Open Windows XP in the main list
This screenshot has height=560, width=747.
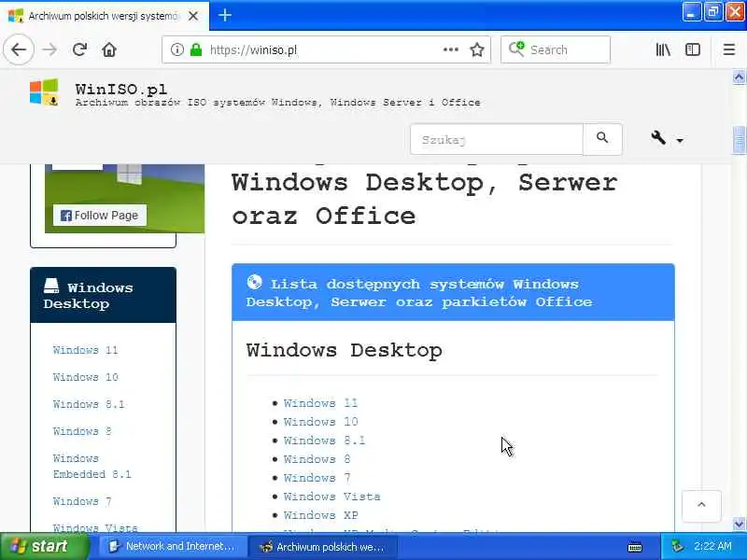[x=320, y=515]
